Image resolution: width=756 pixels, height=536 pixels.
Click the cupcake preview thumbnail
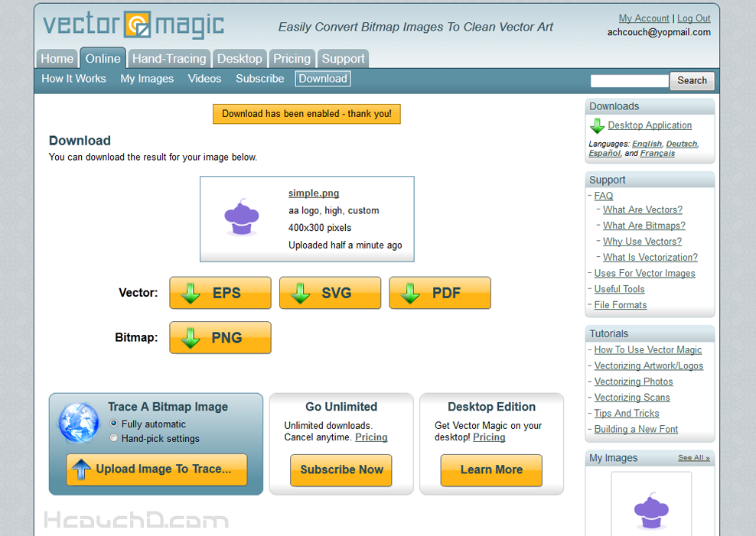(242, 218)
